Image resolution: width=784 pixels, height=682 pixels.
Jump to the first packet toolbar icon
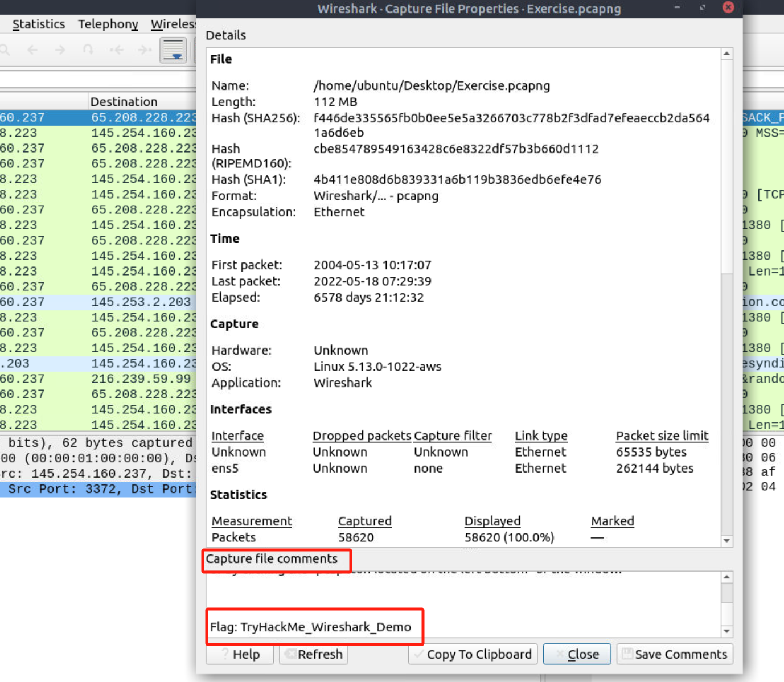[x=117, y=50]
